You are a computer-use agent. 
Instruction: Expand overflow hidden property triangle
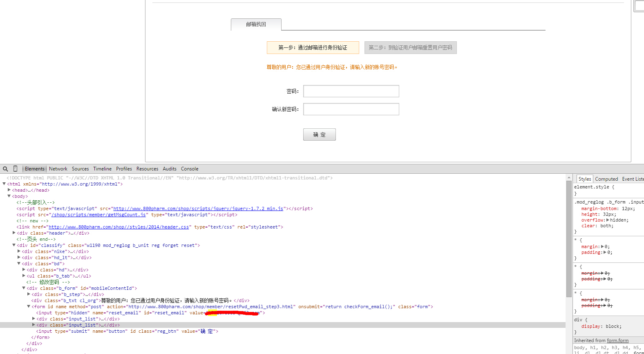point(608,220)
